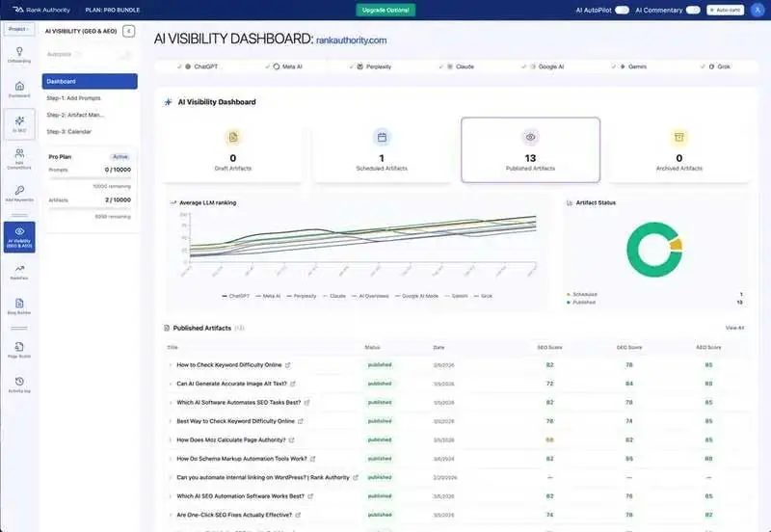Viewport: 771px width, 532px height.
Task: Click the Upgrade Options button
Action: point(385,10)
